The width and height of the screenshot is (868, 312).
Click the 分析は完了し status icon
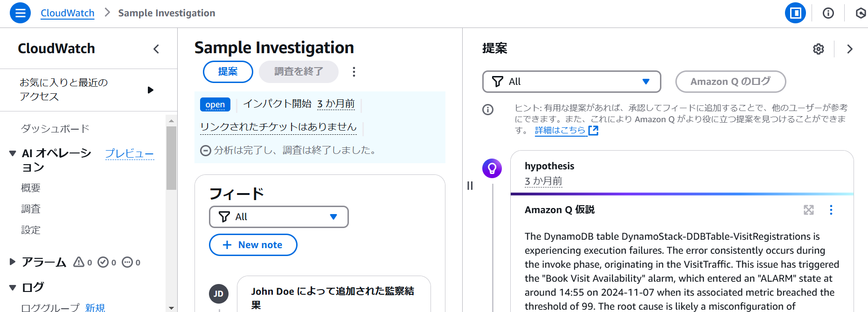205,150
